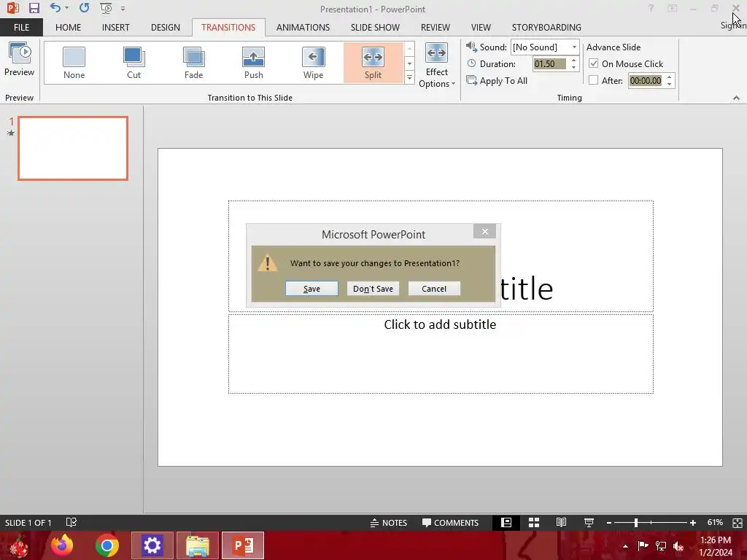Click zoom in plus button
This screenshot has width=747, height=560.
coord(693,523)
